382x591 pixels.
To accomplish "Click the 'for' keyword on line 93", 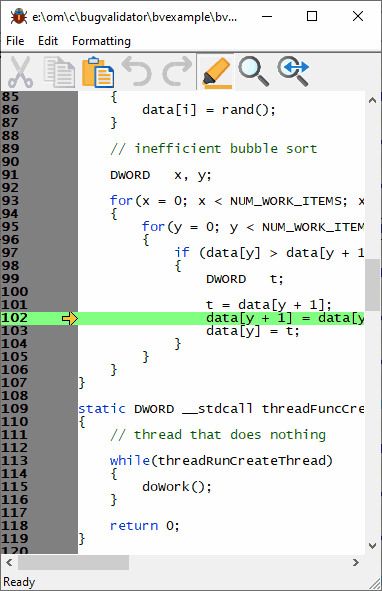I will [121, 201].
